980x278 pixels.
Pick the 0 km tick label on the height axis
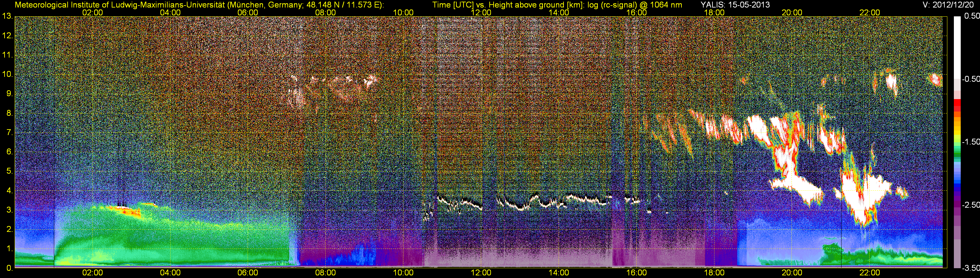coord(9,268)
